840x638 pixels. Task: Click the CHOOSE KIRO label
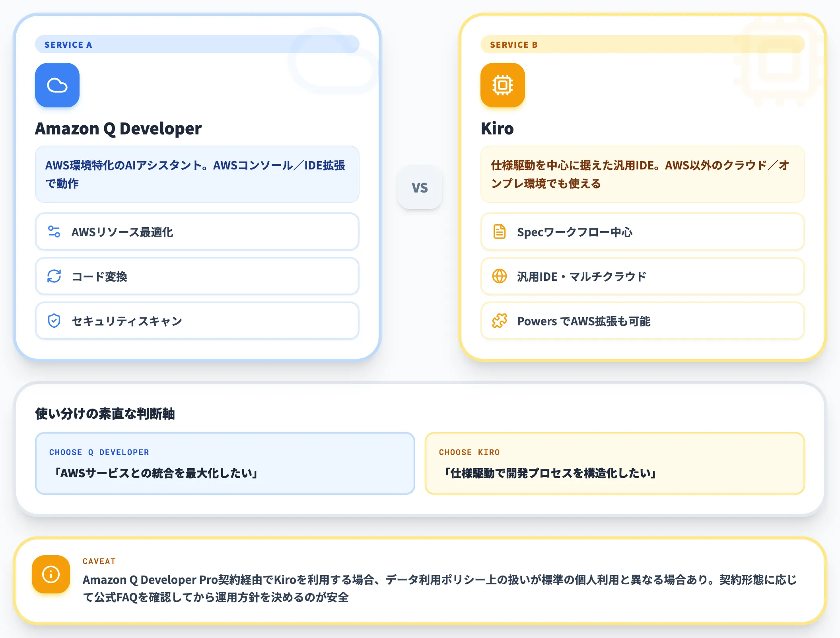pyautogui.click(x=469, y=452)
